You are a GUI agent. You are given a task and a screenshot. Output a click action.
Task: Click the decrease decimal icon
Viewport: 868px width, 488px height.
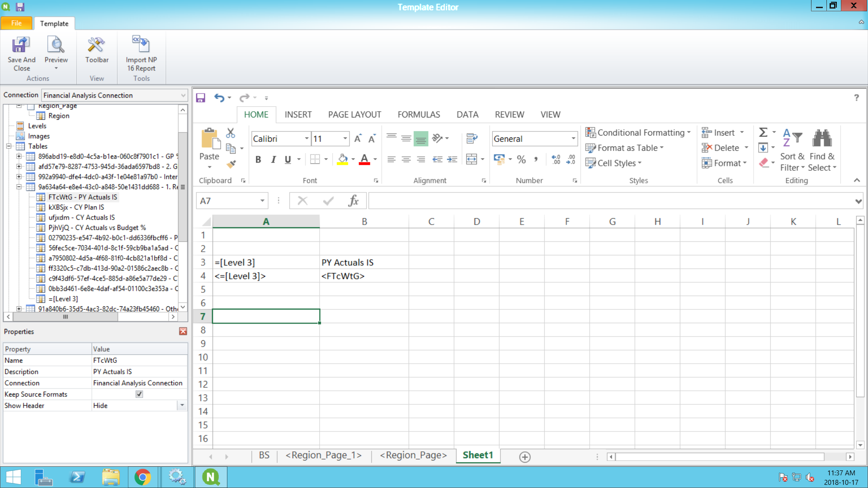[x=571, y=159]
